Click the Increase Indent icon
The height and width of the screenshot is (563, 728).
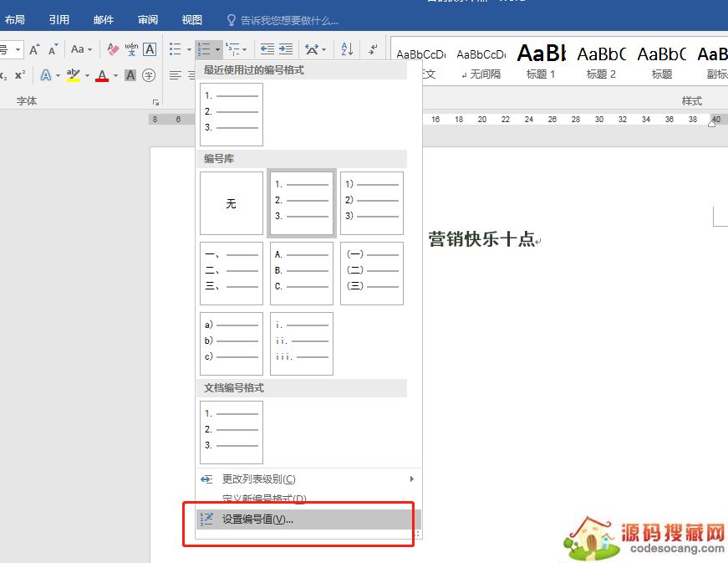pos(286,49)
